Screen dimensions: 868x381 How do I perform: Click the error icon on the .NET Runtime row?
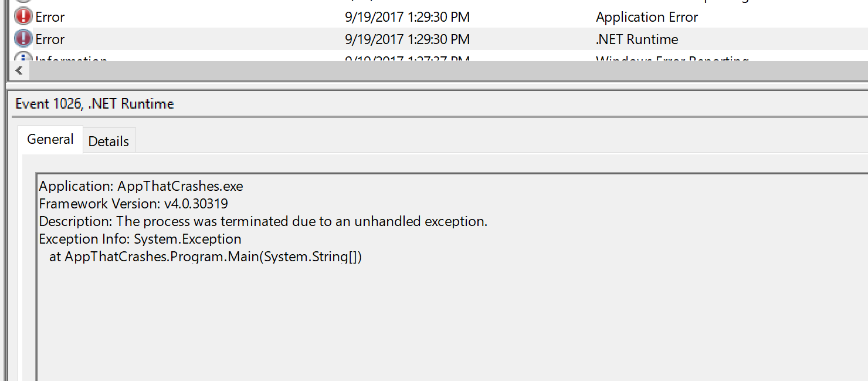[x=22, y=39]
